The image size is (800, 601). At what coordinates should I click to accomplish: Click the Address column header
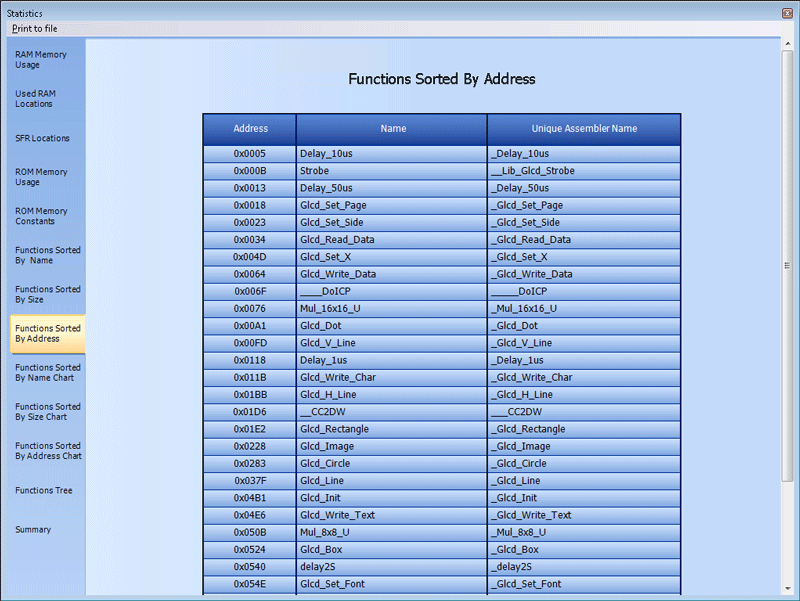250,129
